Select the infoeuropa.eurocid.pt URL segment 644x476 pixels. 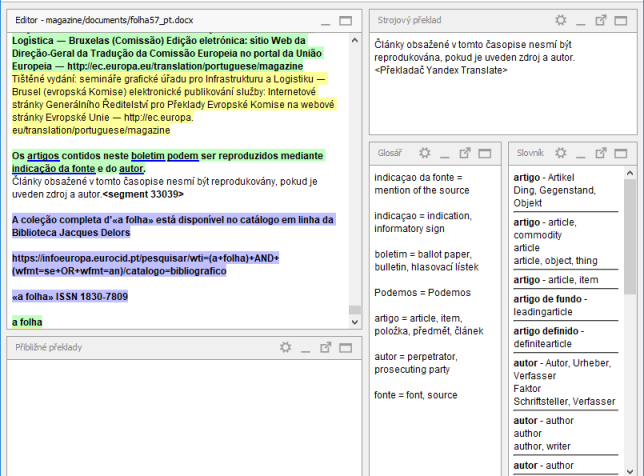tap(145, 264)
